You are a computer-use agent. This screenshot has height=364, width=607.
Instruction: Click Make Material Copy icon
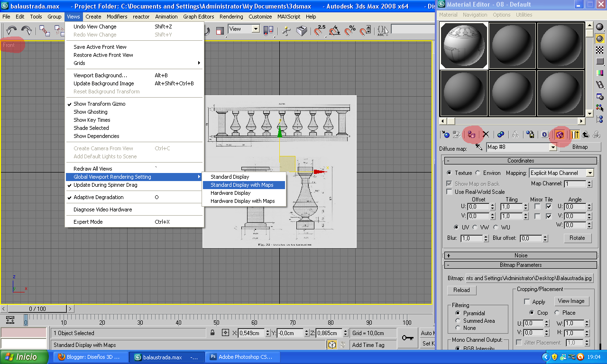pos(500,135)
